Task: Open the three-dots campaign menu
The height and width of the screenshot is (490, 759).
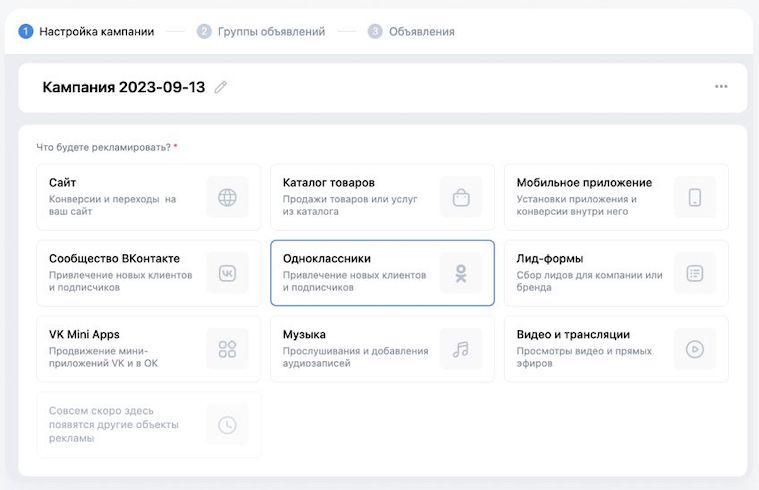Action: tap(721, 86)
